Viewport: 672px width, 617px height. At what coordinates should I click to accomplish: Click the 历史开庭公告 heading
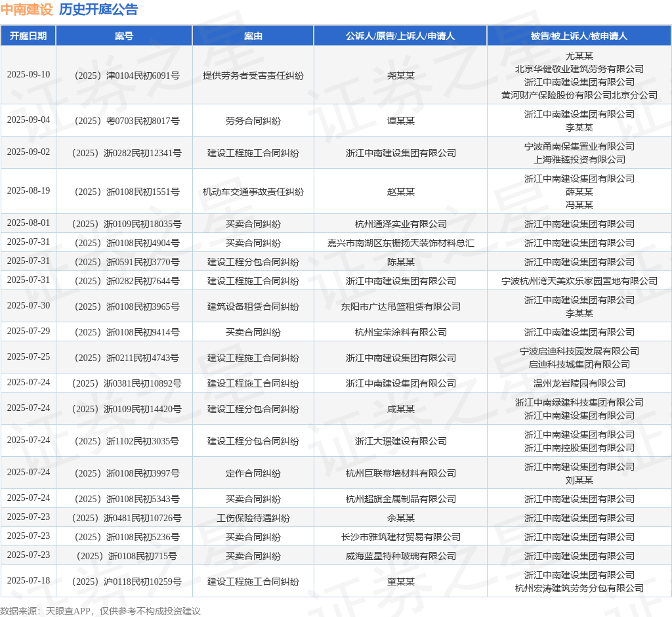98,9
